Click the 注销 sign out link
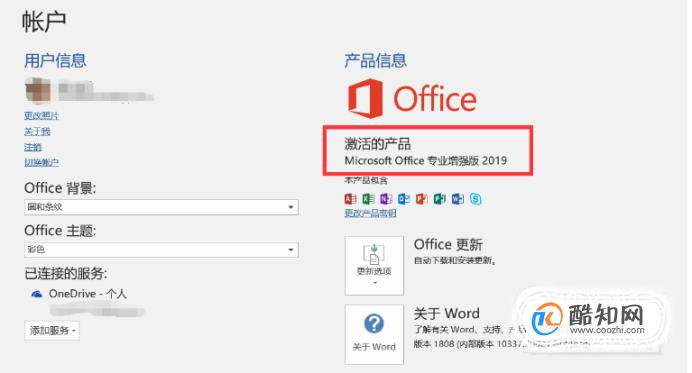The height and width of the screenshot is (373, 692). pyautogui.click(x=33, y=147)
